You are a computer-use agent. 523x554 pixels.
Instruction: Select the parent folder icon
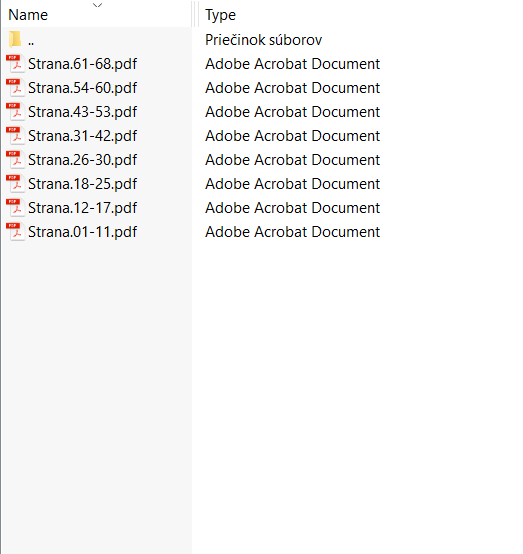15,39
